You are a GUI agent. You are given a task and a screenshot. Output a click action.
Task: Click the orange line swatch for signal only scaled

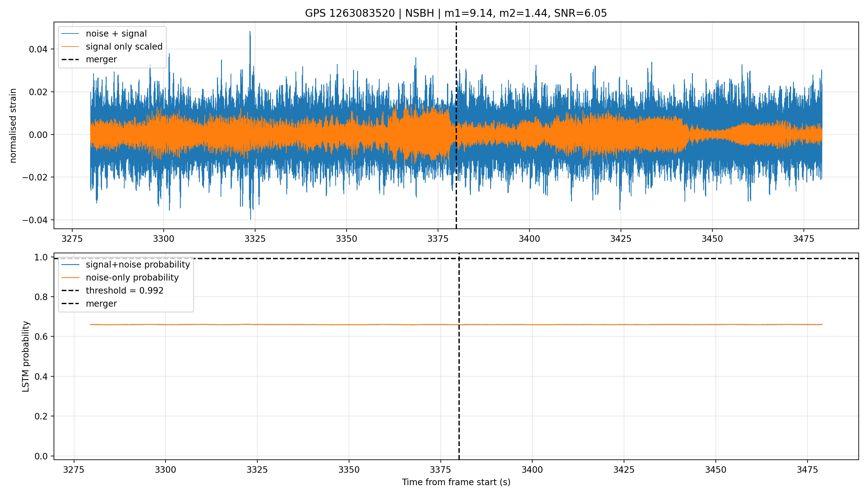70,47
